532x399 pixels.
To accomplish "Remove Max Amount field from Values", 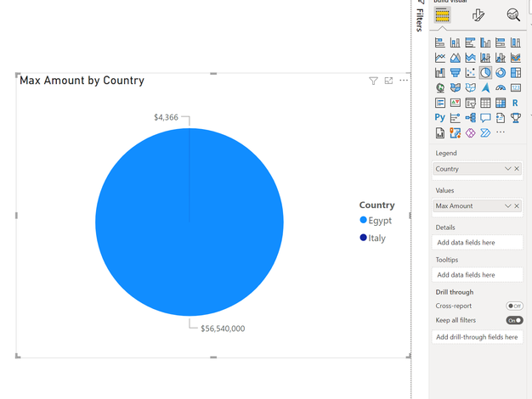I will (517, 205).
